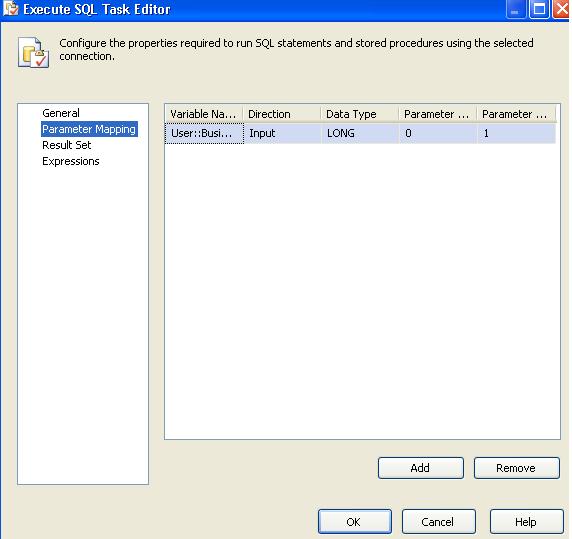Image resolution: width=572 pixels, height=539 pixels.
Task: Confirm changes with the OK button
Action: (355, 521)
